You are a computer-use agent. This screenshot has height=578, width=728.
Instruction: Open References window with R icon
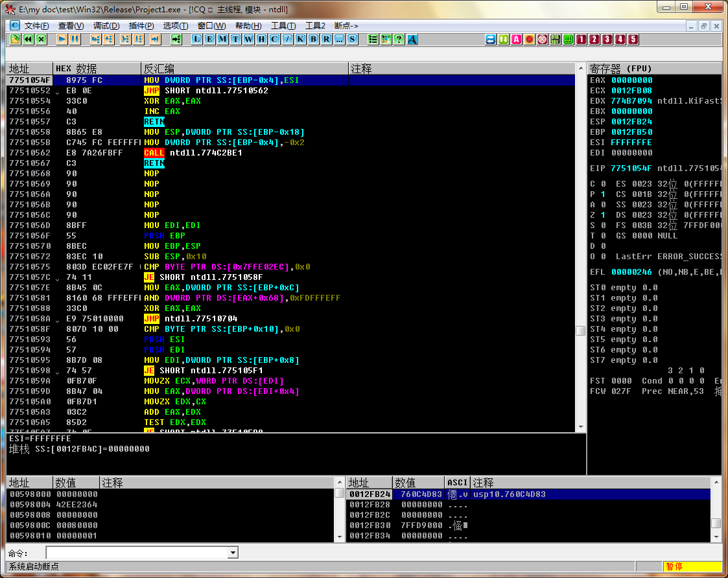pyautogui.click(x=326, y=40)
